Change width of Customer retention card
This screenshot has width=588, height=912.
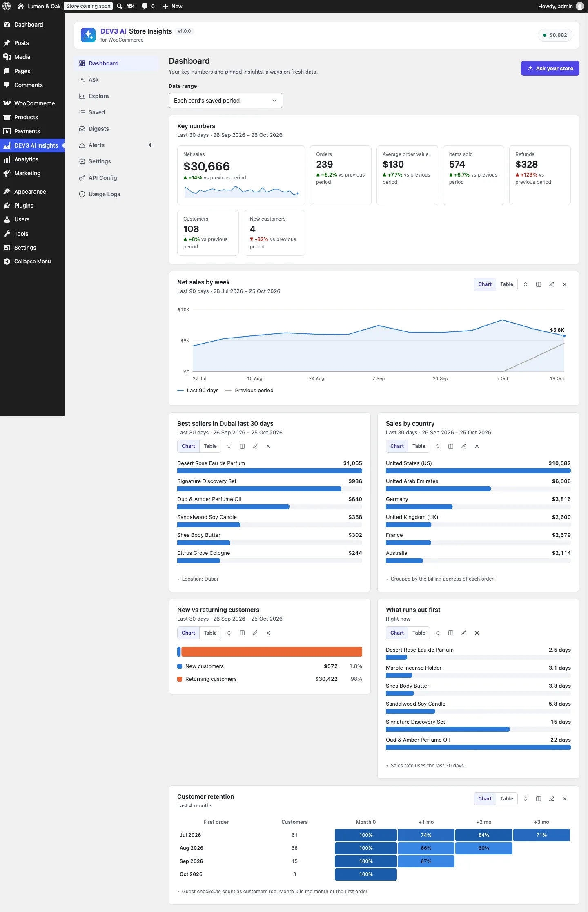[x=539, y=799]
